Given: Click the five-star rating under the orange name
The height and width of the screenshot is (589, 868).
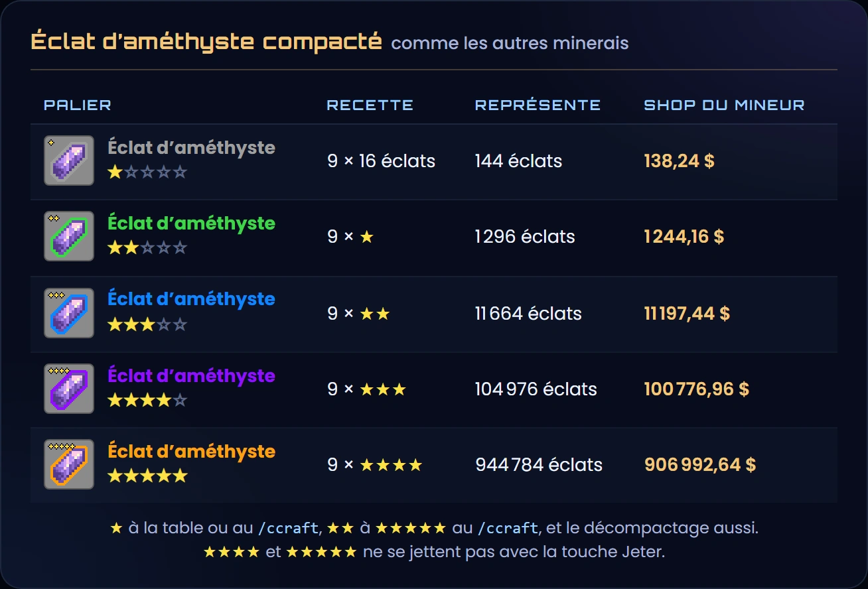Looking at the screenshot, I should pos(147,476).
